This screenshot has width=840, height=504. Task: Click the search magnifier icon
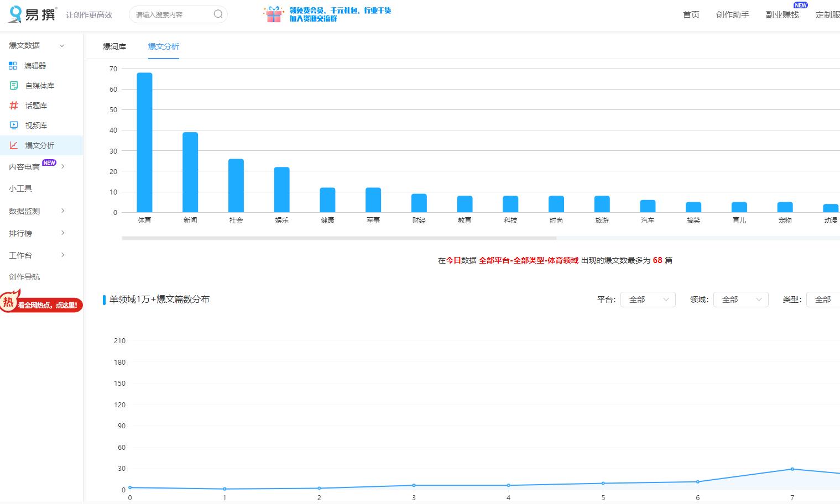(x=218, y=14)
